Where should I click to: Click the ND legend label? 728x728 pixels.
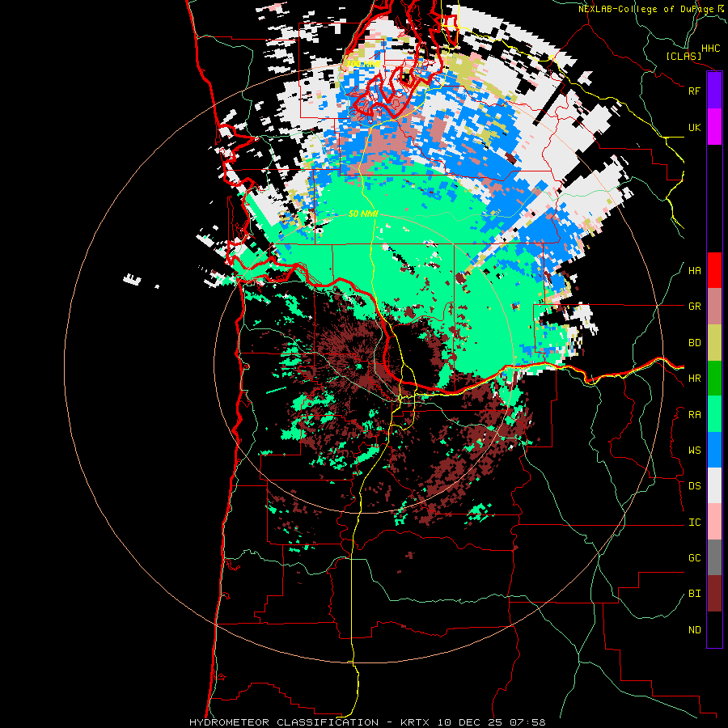coord(694,630)
